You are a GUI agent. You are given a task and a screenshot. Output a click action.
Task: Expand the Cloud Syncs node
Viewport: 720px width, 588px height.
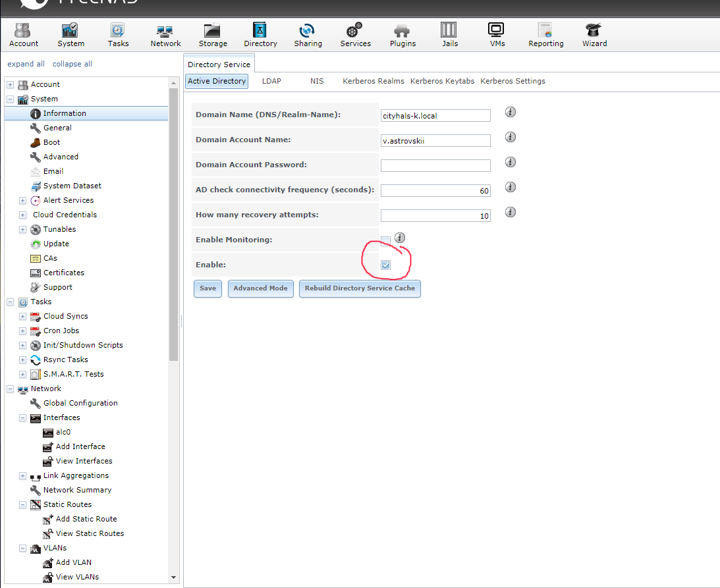22,317
